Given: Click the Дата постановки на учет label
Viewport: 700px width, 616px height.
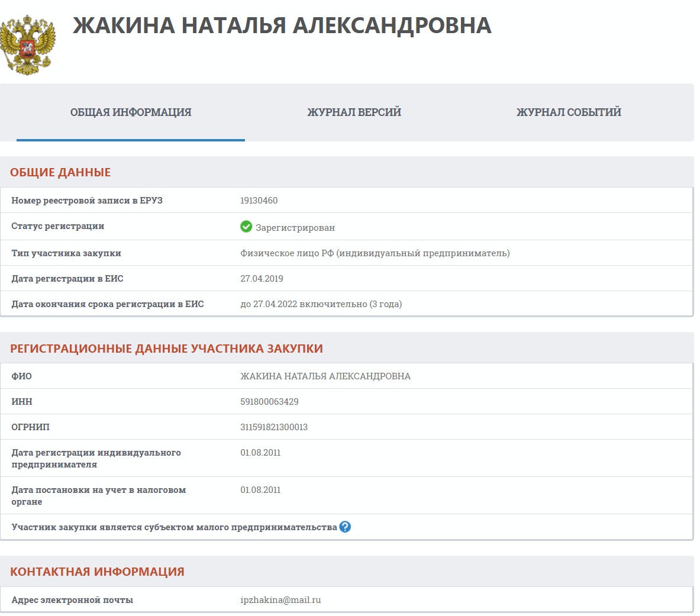Looking at the screenshot, I should coord(99,495).
